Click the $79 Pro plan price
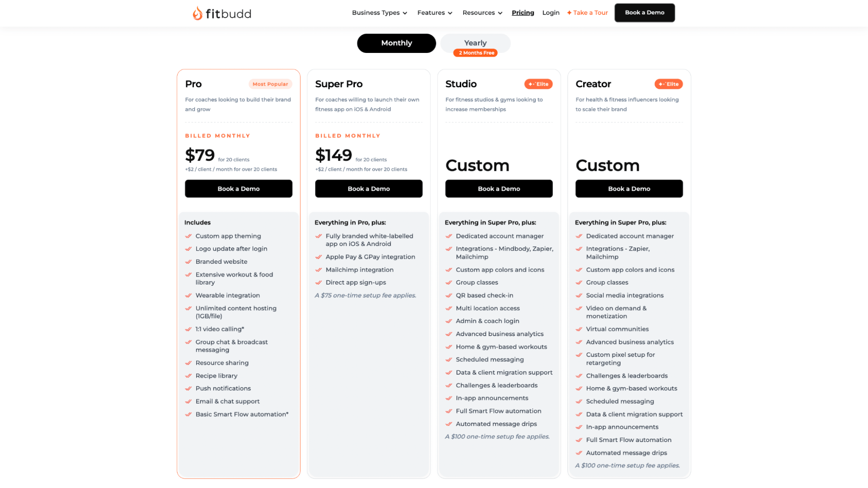This screenshot has width=868, height=488. [x=200, y=155]
